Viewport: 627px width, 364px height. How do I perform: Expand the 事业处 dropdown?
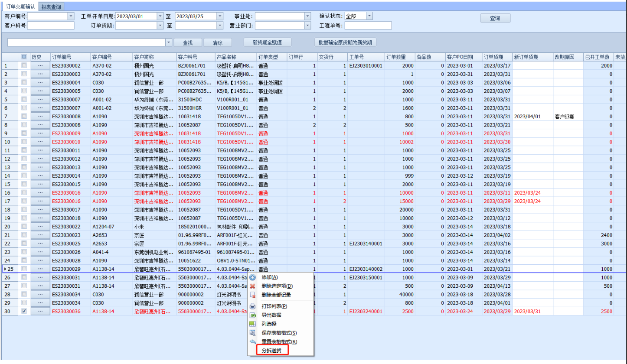pyautogui.click(x=308, y=16)
